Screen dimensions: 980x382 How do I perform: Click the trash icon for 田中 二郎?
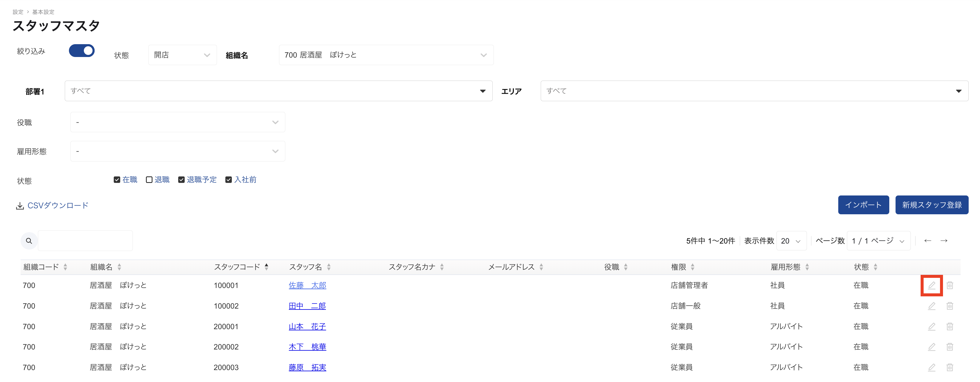click(950, 306)
